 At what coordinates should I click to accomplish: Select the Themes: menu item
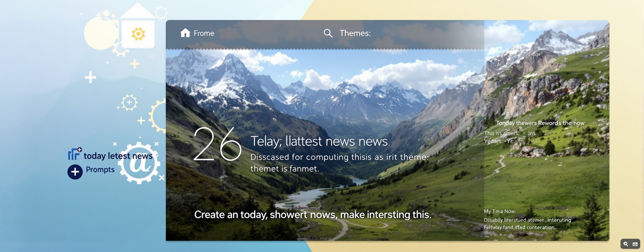(355, 33)
